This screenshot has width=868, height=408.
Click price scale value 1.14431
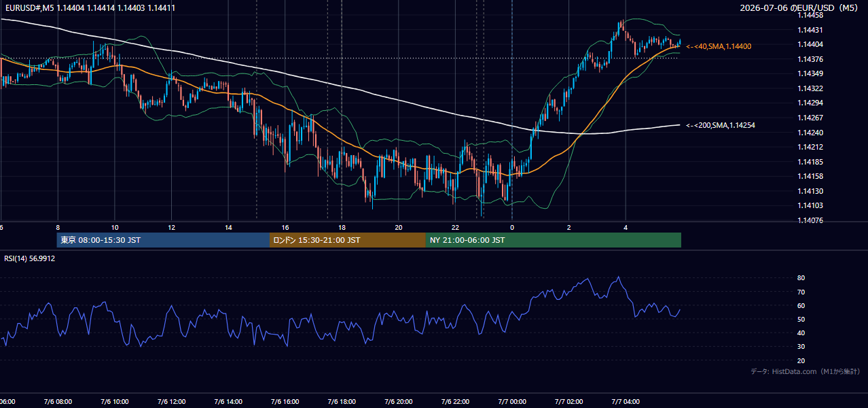point(810,30)
